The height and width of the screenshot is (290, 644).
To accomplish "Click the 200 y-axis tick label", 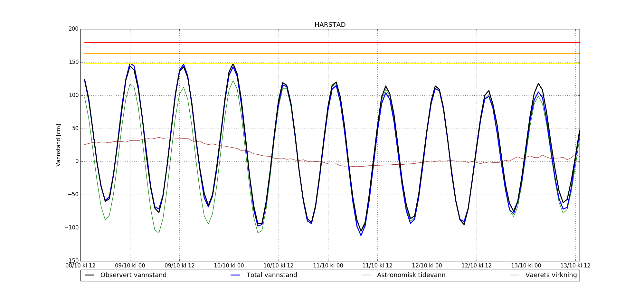I will (73, 29).
